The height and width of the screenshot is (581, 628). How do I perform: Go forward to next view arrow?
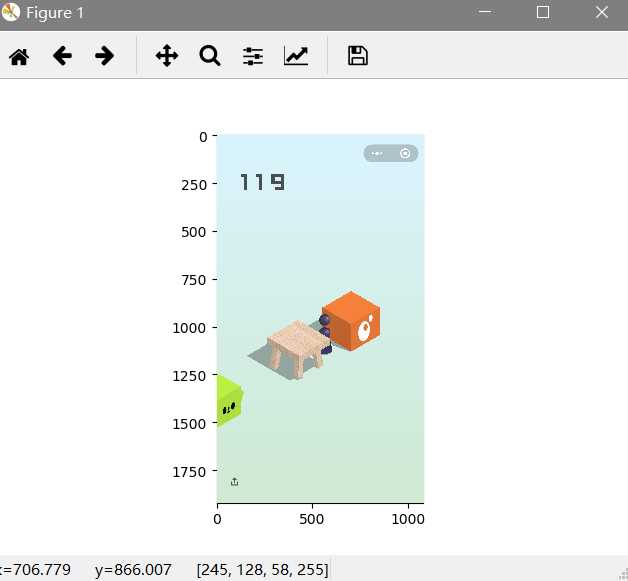105,56
